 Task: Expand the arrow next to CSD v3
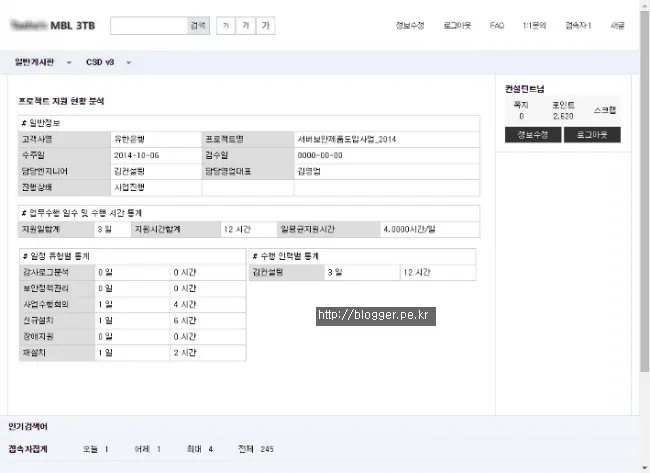[129, 63]
